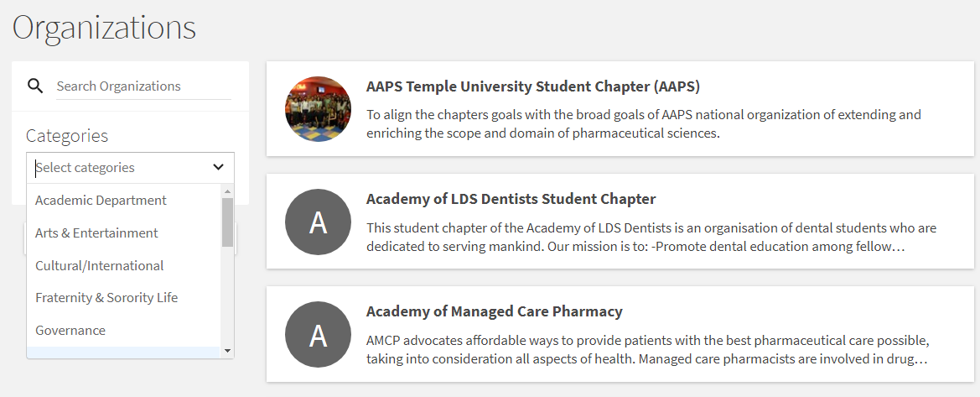980x397 pixels.
Task: Click the AAPS chapter description text
Action: (x=643, y=123)
